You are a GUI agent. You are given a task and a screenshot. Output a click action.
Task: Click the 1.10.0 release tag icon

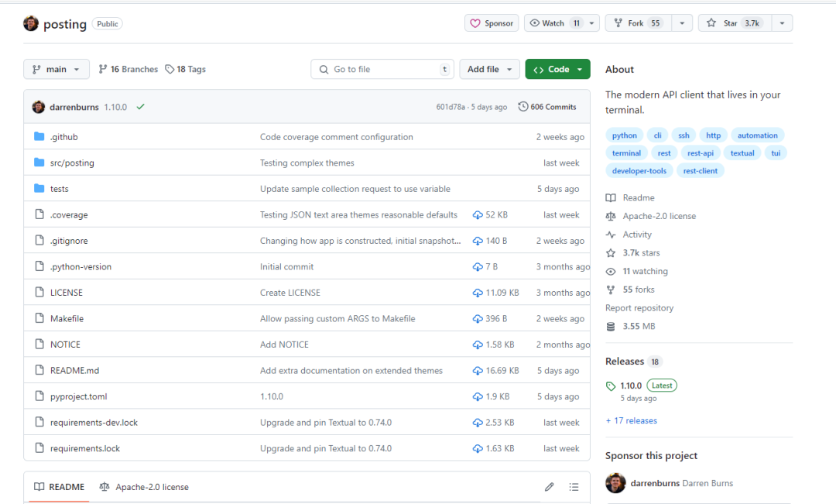(x=612, y=386)
